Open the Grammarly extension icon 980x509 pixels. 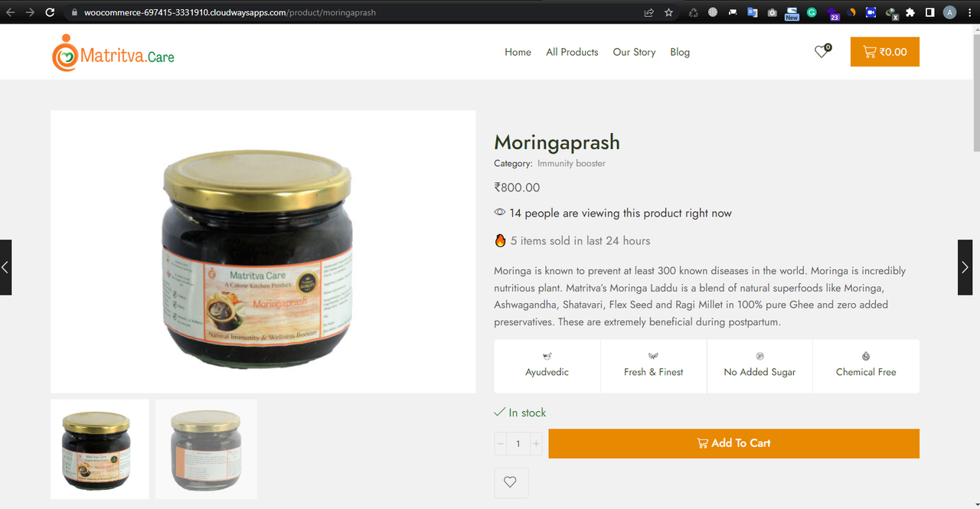pyautogui.click(x=812, y=12)
